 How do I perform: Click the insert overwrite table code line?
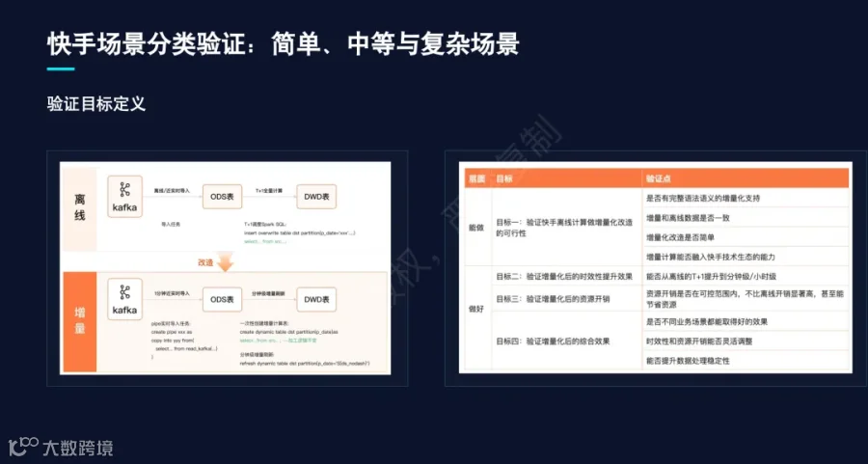coord(300,233)
